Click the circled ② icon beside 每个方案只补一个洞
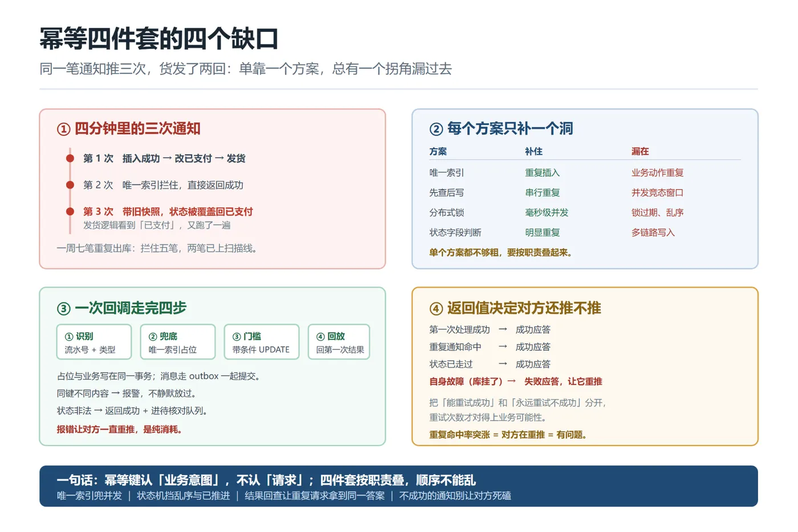798x532 pixels. [436, 129]
